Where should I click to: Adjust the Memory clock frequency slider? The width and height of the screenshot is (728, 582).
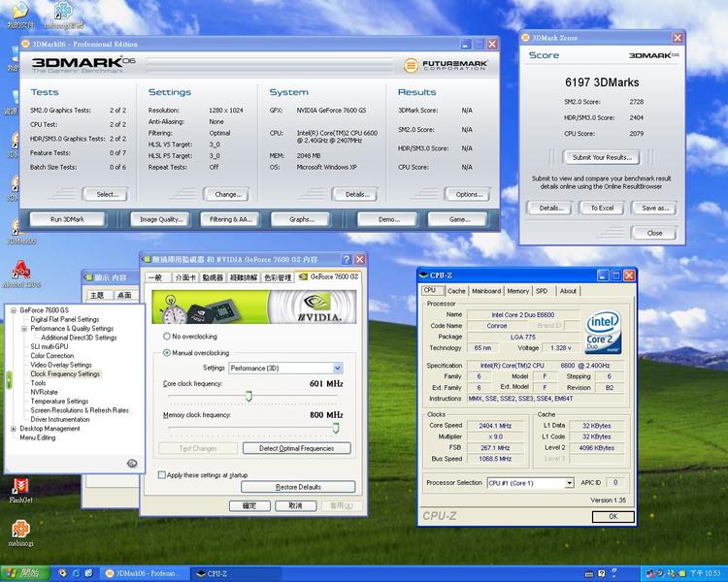tap(336, 428)
